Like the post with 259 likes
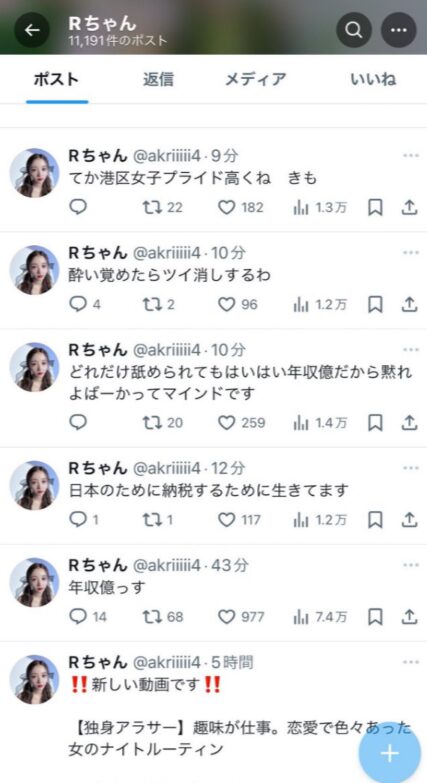This screenshot has height=783, width=427. click(x=242, y=423)
